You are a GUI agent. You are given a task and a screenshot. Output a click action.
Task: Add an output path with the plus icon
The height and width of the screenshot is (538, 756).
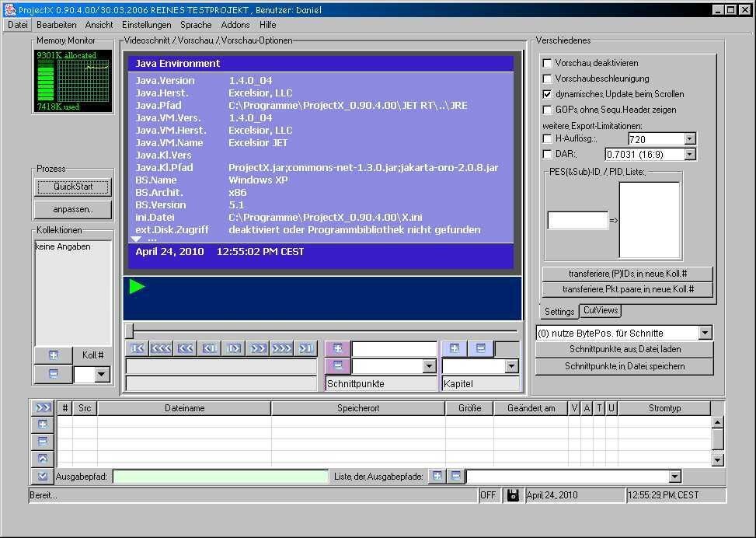[x=437, y=475]
